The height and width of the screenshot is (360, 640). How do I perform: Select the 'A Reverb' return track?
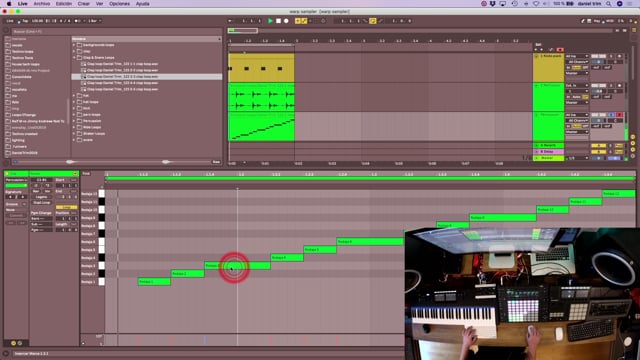click(x=549, y=145)
